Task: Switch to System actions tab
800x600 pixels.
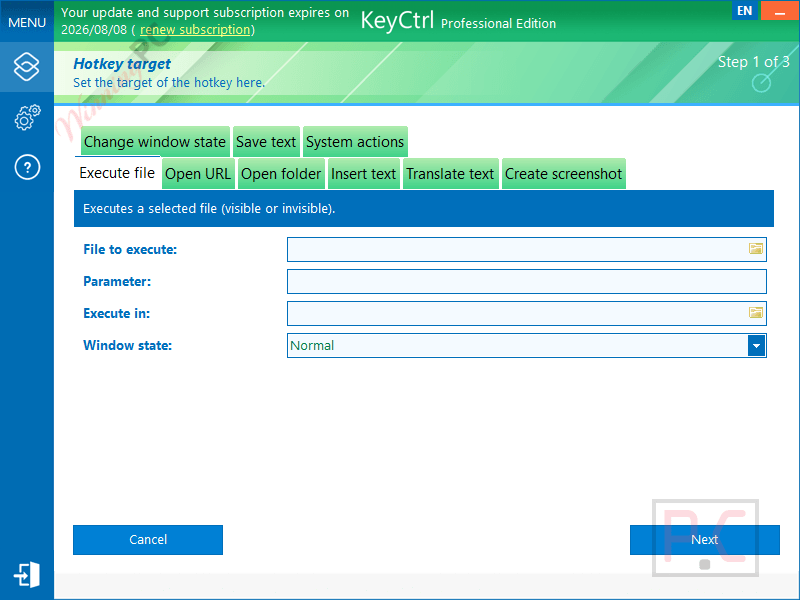Action: [x=355, y=141]
